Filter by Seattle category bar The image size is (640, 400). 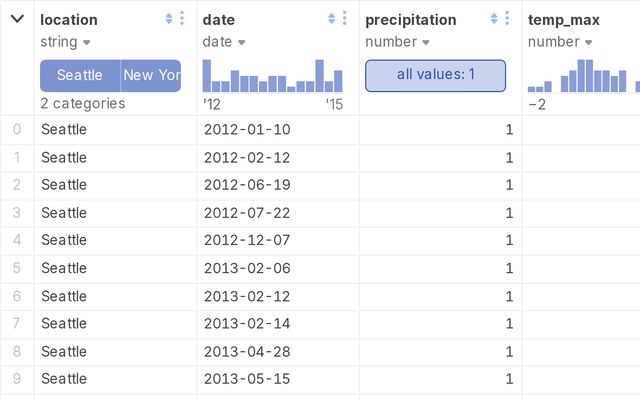[x=80, y=75]
